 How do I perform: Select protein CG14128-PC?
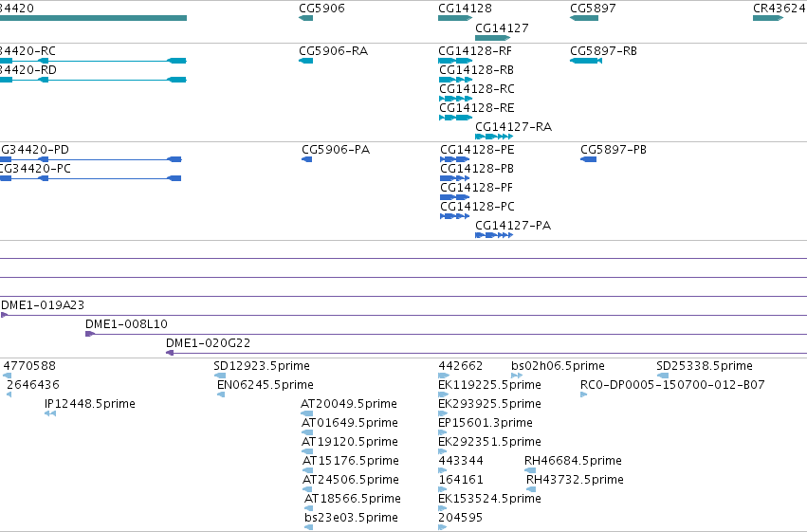tap(454, 216)
